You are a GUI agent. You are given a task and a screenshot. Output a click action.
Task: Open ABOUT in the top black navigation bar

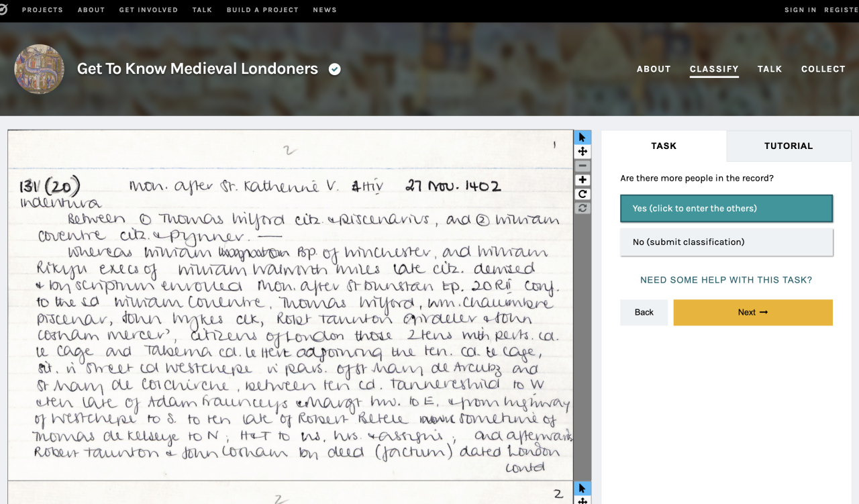91,10
